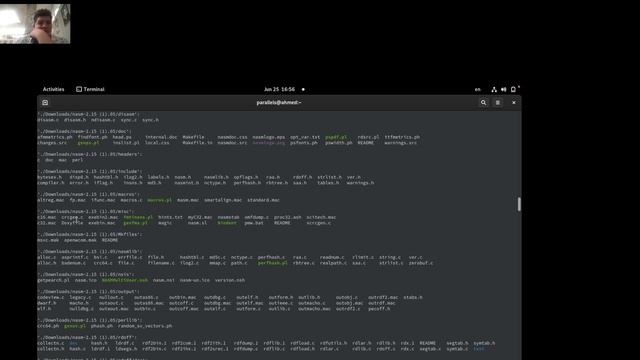The height and width of the screenshot is (360, 640).
Task: Open the Activities overview
Action: pyautogui.click(x=53, y=89)
